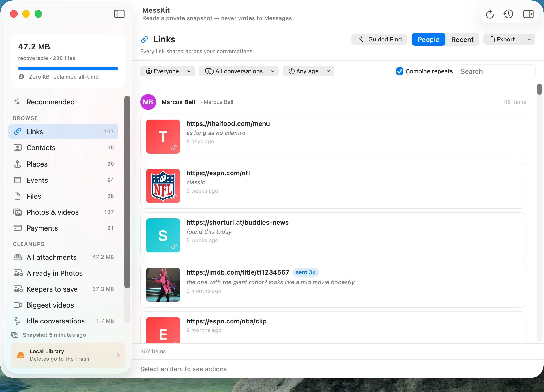Expand the Export menu arrow

tap(529, 39)
